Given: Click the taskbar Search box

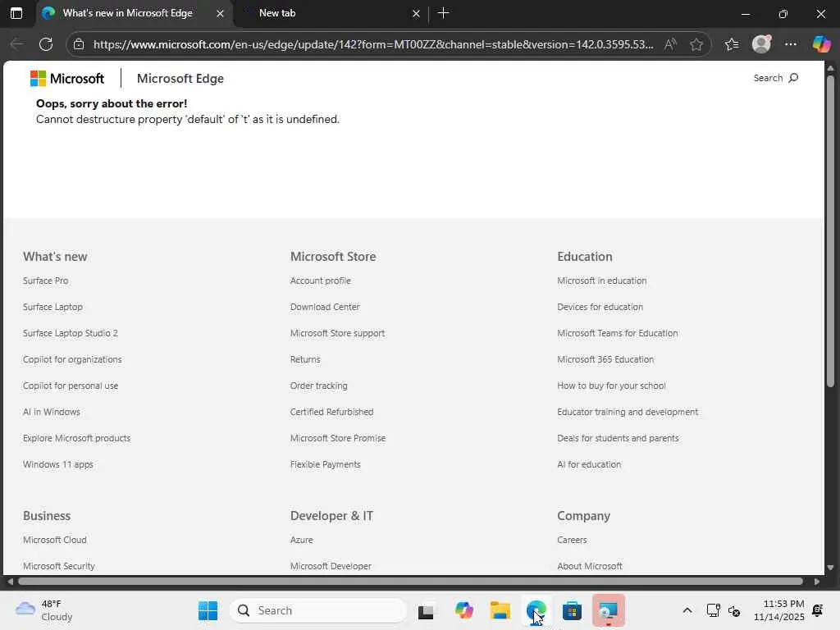Looking at the screenshot, I should pos(318,610).
